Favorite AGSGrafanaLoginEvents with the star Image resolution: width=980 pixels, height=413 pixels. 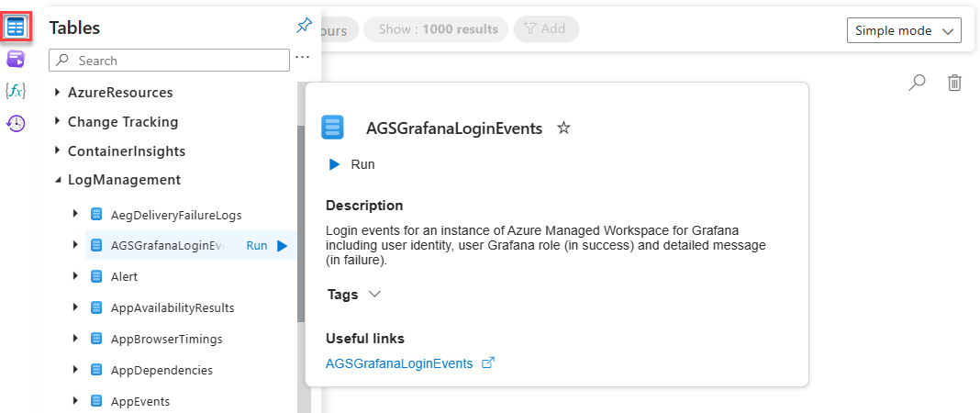click(x=563, y=128)
